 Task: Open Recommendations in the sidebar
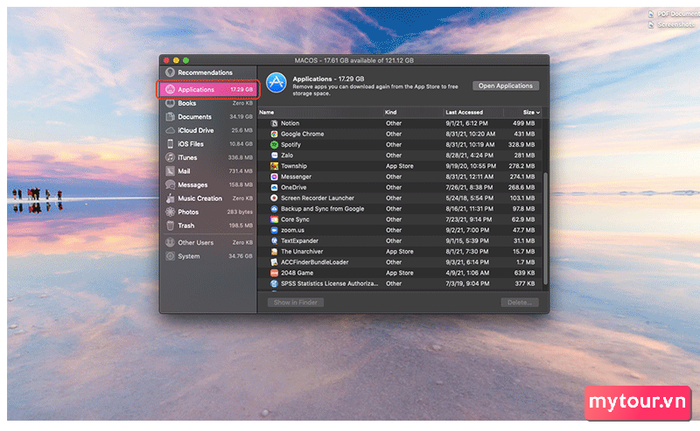[x=205, y=73]
